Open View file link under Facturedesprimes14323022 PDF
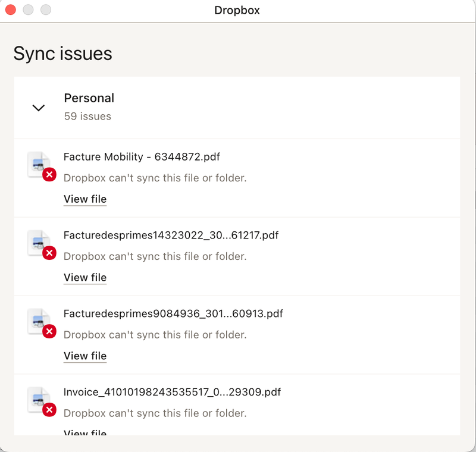The image size is (476, 452). tap(85, 278)
